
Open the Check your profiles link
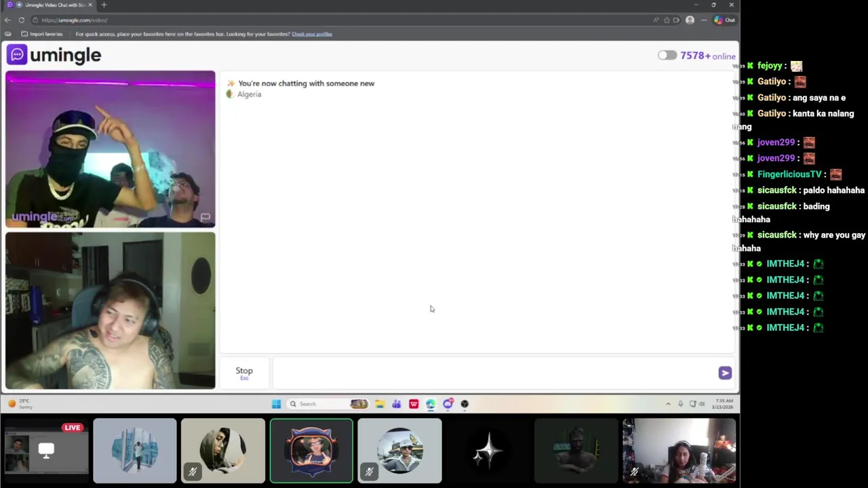coord(312,34)
